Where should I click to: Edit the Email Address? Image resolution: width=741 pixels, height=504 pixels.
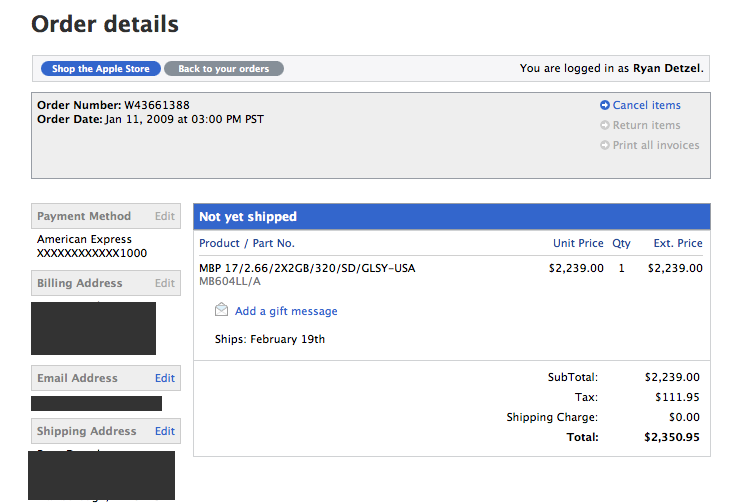(x=164, y=378)
